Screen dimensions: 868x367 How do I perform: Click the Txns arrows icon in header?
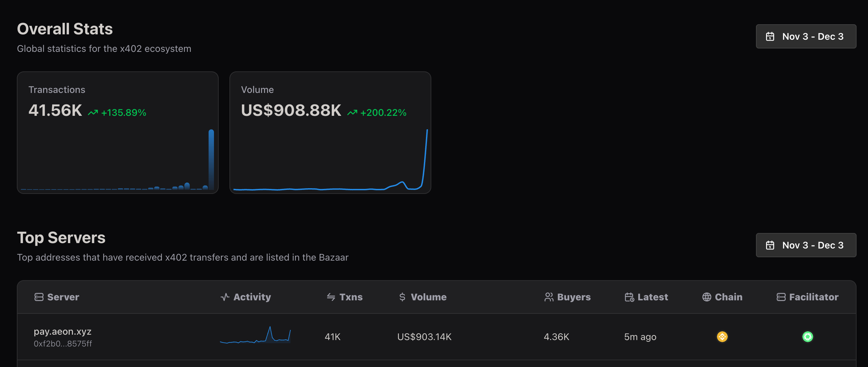pyautogui.click(x=331, y=297)
